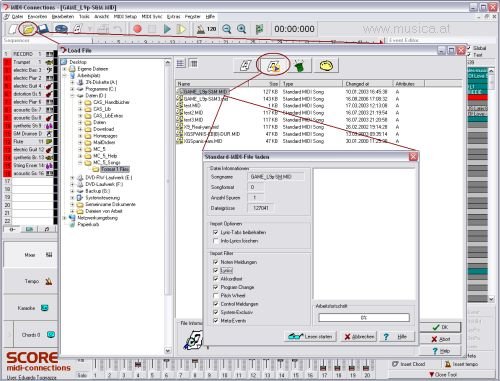Click Lesen starten button
500x381 pixels.
(310, 337)
